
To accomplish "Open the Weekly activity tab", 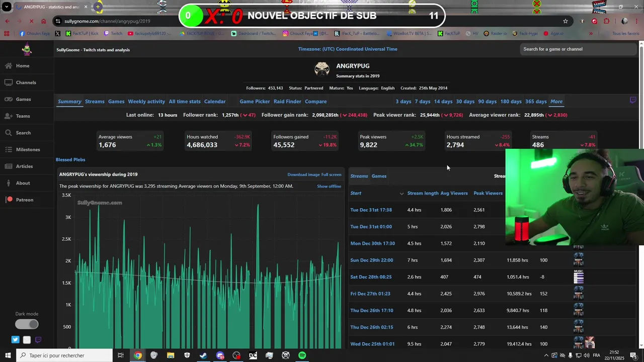I will click(x=146, y=102).
